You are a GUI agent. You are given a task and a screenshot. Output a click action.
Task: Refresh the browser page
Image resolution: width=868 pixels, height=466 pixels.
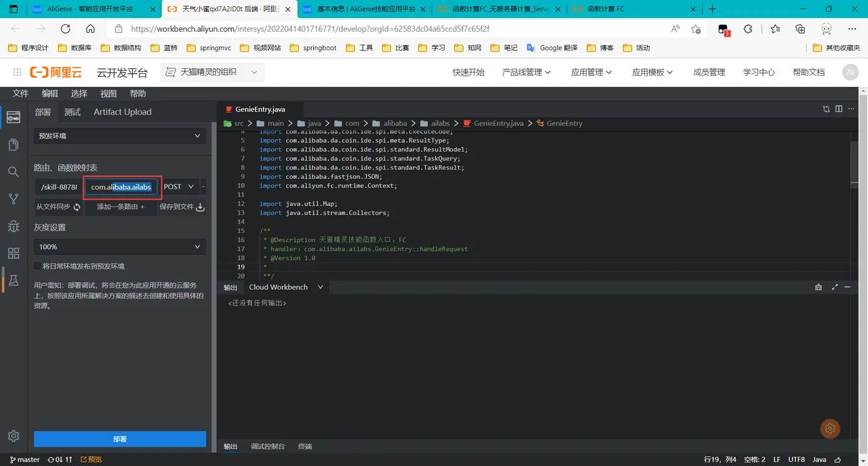point(65,29)
